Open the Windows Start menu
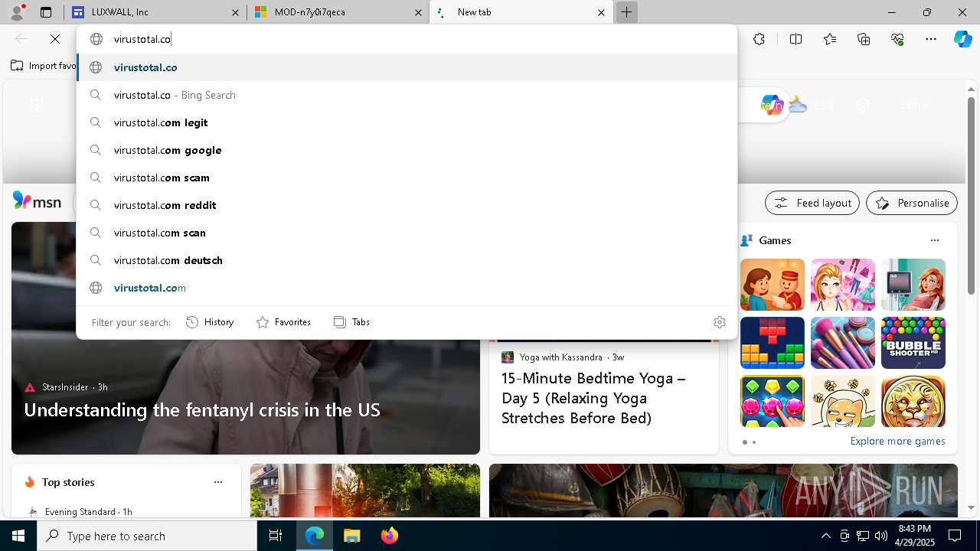 pos(18,536)
